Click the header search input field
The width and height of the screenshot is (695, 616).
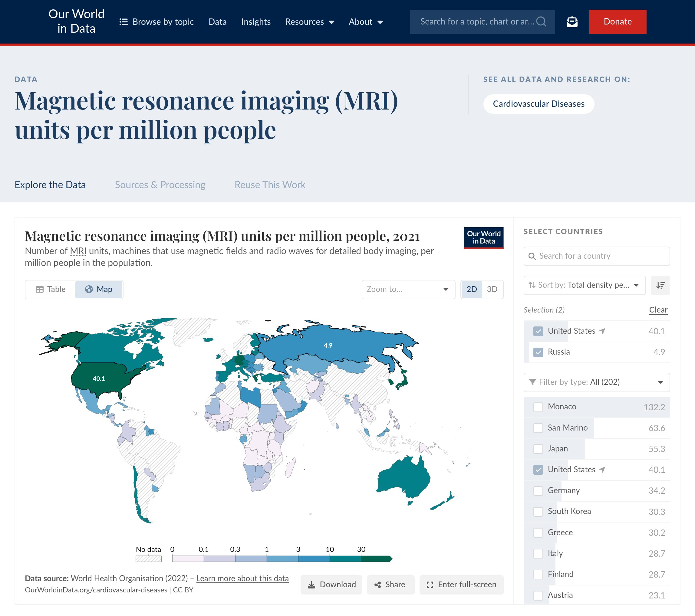point(482,22)
